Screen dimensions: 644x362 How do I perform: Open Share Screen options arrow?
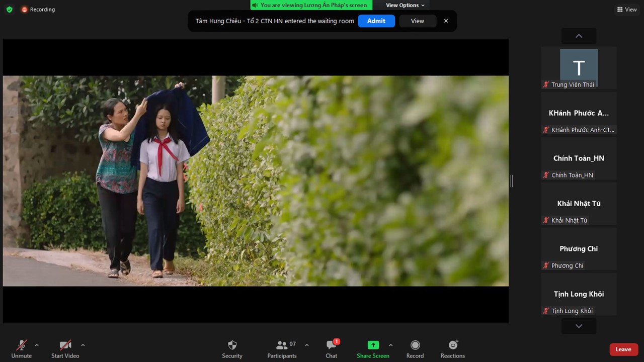click(391, 345)
